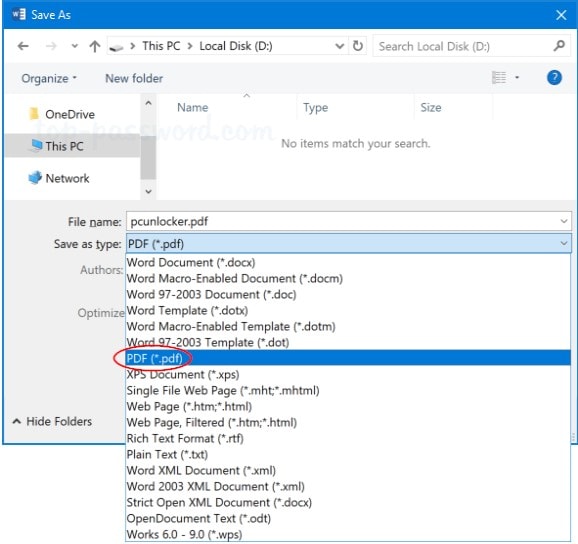
Task: Choose Works 6.0 - 9.0 (*.wps)
Action: (348, 534)
